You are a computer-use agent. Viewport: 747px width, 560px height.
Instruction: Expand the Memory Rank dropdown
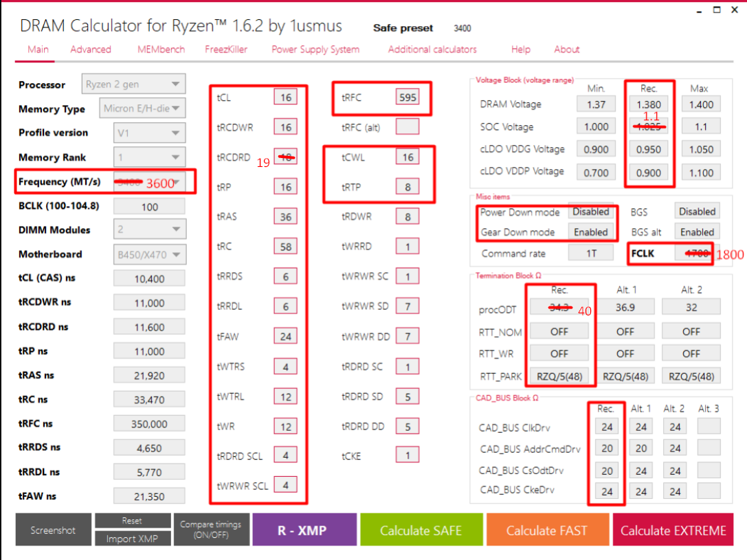click(x=149, y=157)
